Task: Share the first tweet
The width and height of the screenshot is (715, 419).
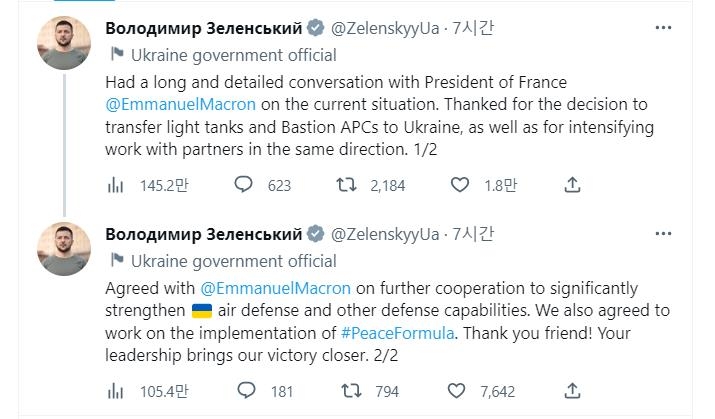Action: point(572,184)
